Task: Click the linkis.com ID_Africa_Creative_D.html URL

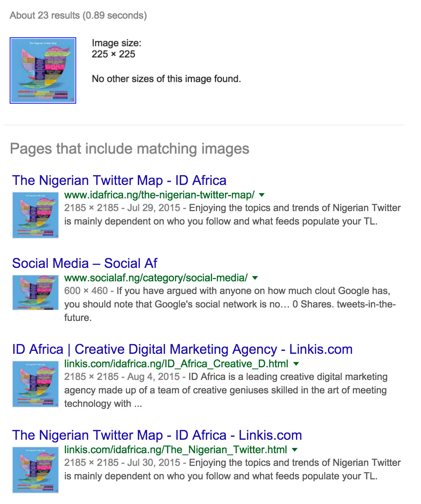Action: point(176,364)
